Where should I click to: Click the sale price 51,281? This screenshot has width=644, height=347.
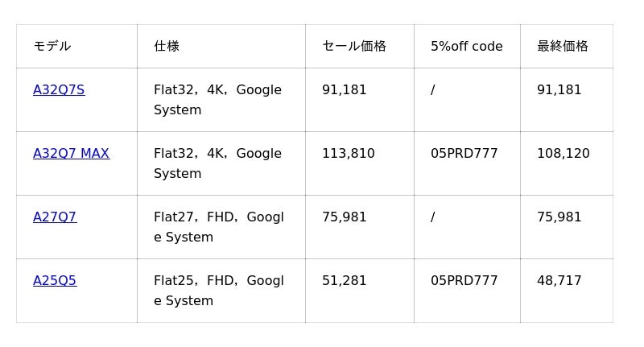click(345, 280)
